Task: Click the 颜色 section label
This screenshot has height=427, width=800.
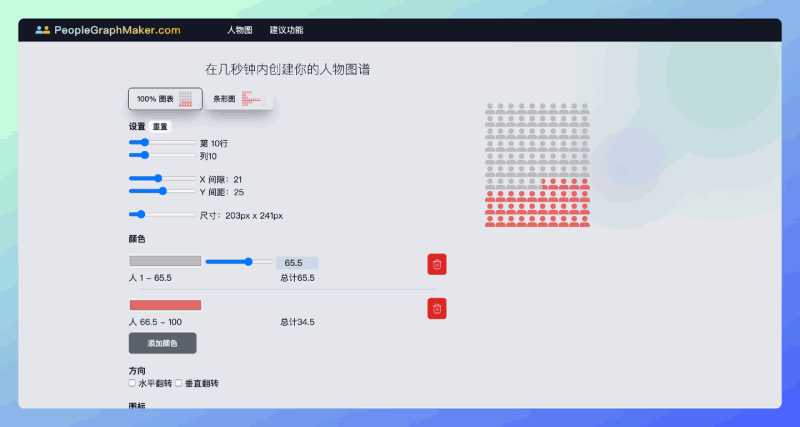Action: tap(137, 239)
